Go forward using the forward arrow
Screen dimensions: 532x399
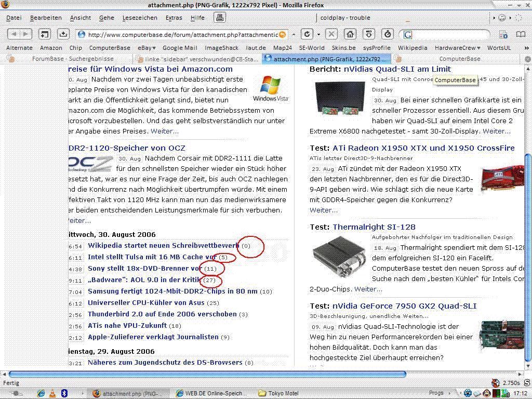(x=26, y=34)
